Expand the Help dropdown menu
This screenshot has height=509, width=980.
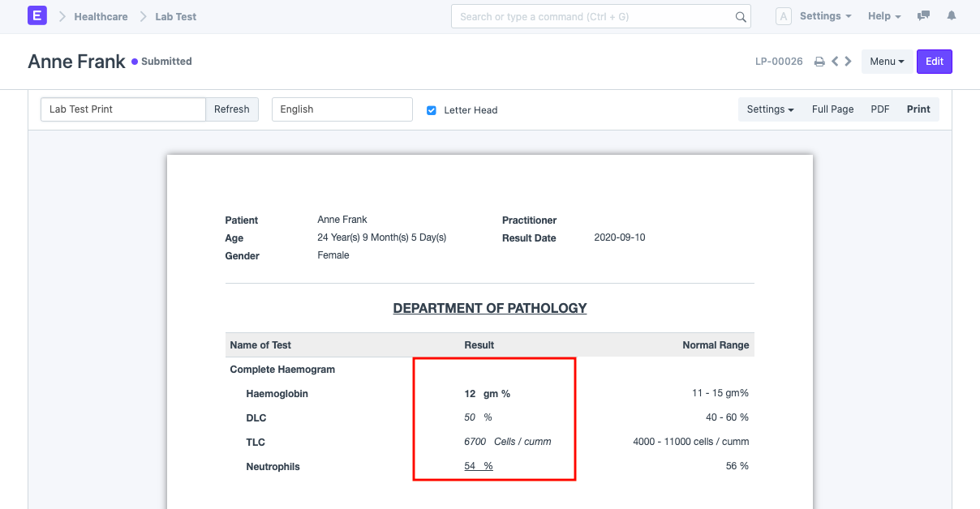click(884, 16)
